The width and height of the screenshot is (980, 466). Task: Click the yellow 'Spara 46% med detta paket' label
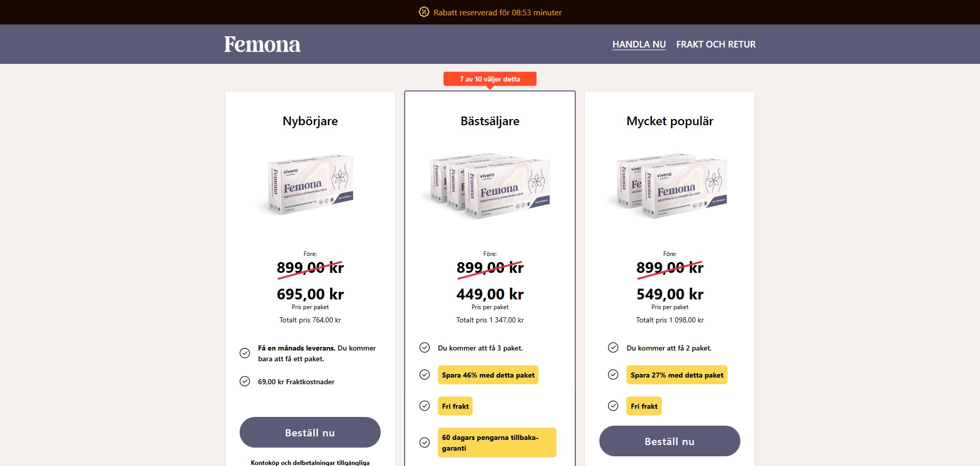[488, 375]
